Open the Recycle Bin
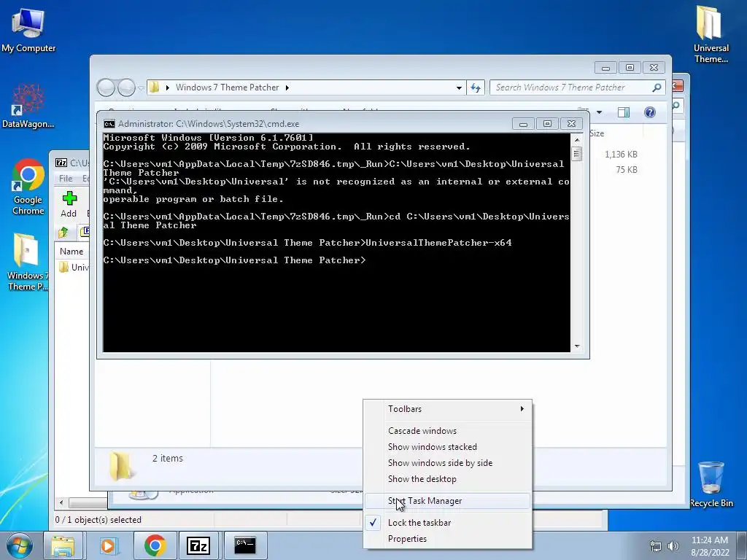Image resolution: width=747 pixels, height=560 pixels. (x=711, y=484)
